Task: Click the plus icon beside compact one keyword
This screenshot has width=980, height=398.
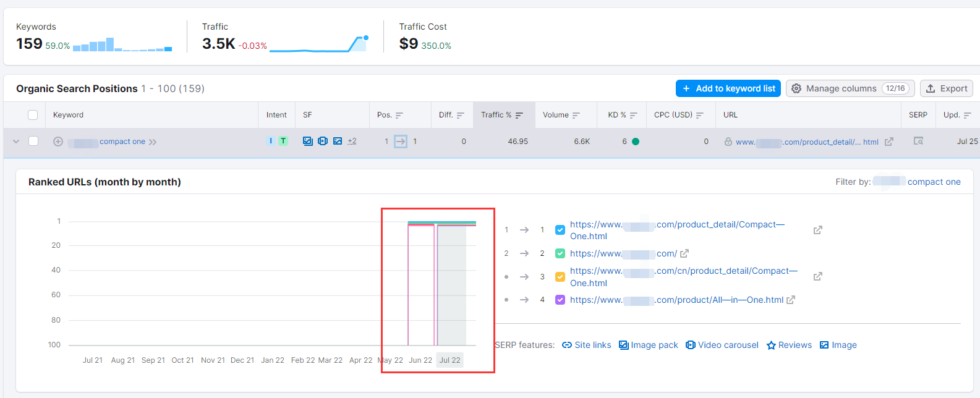Action: [58, 142]
